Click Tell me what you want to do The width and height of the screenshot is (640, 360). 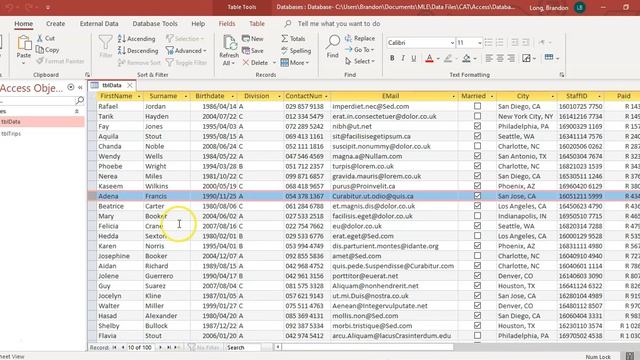[x=339, y=24]
